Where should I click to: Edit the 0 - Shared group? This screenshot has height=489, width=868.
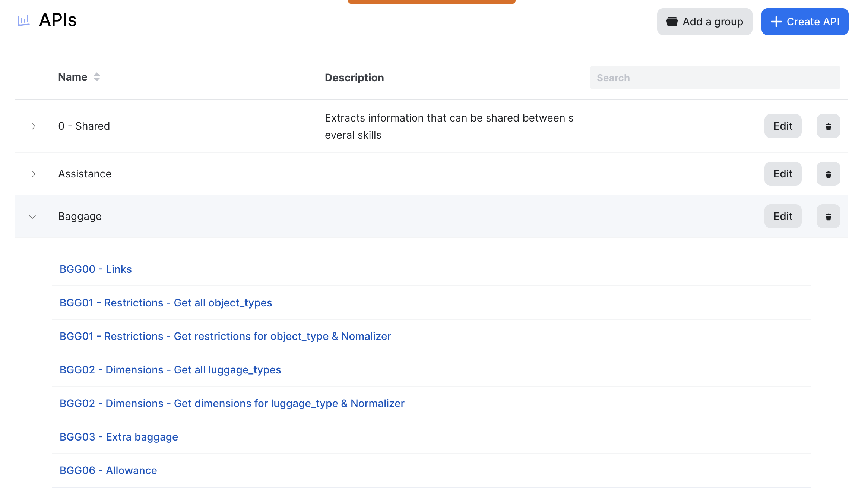(x=782, y=126)
